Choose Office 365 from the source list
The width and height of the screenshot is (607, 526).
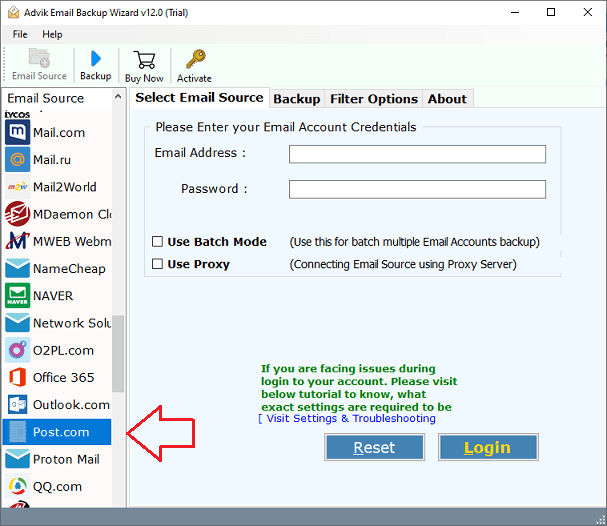click(63, 377)
